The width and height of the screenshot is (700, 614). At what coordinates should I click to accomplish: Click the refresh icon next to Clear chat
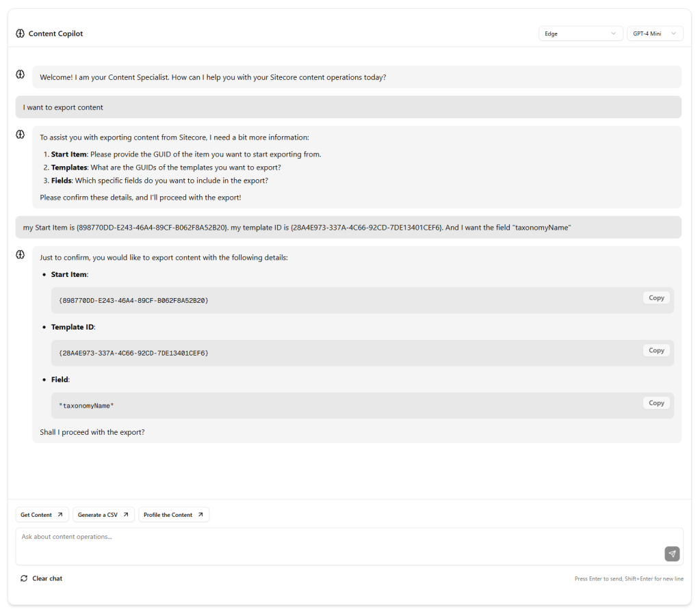coord(23,578)
